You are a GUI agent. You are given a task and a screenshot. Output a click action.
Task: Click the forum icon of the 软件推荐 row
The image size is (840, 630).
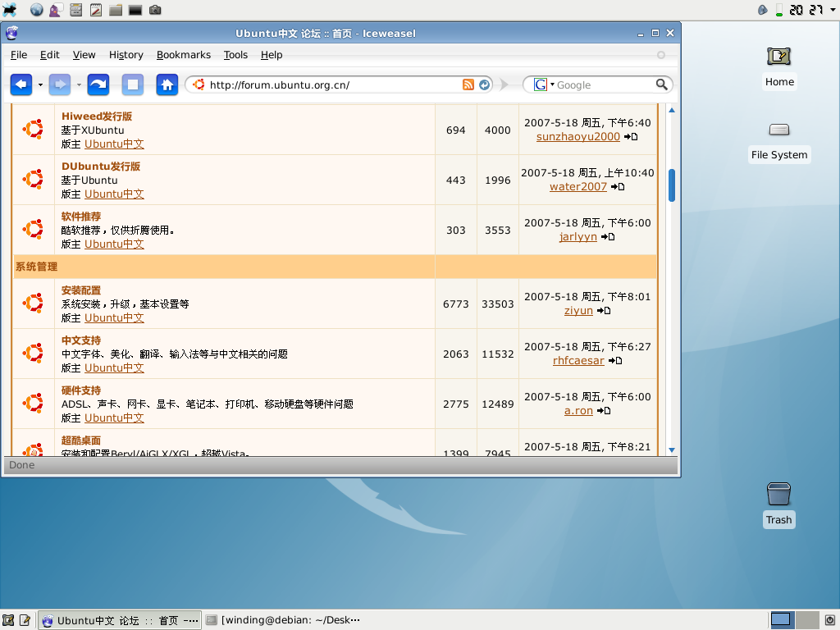coord(33,230)
